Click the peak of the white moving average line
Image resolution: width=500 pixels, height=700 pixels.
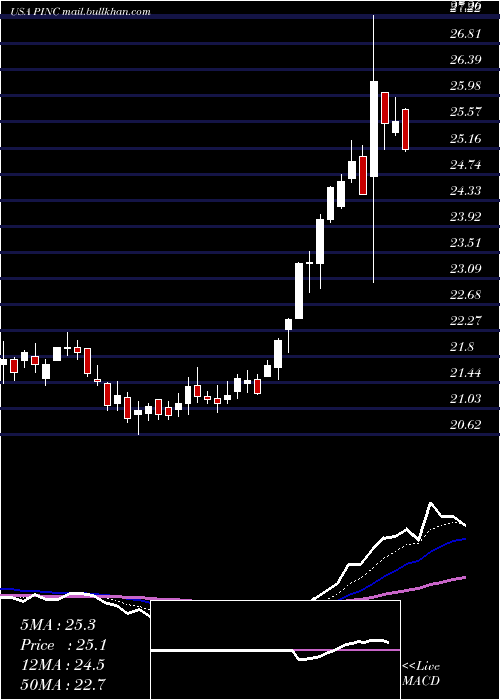point(431,504)
